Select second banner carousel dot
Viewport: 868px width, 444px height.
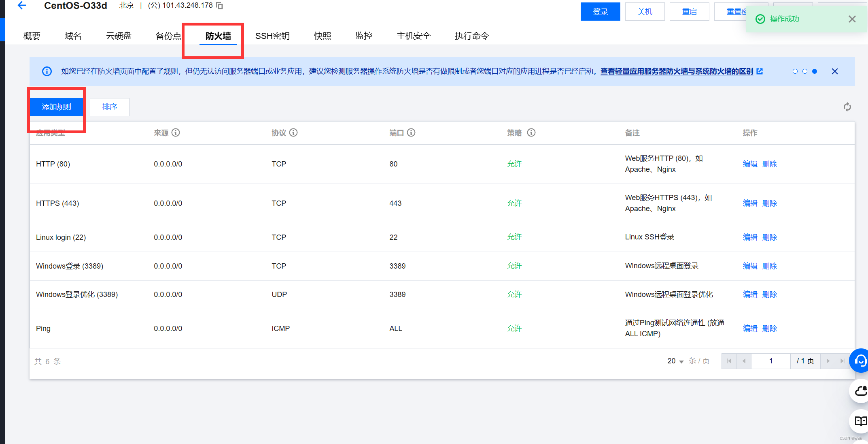(x=805, y=71)
